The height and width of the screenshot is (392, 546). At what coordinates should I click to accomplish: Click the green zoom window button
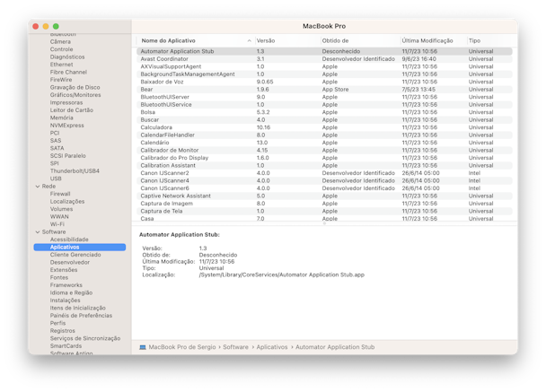coord(56,26)
